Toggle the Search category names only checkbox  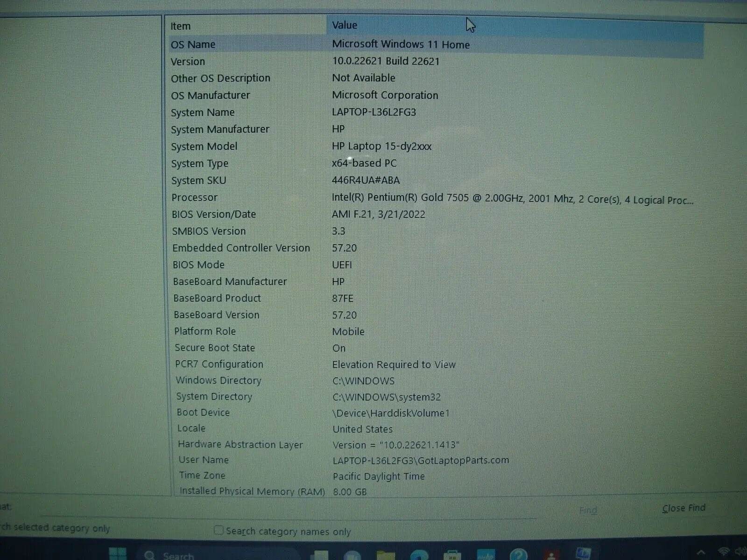(218, 531)
